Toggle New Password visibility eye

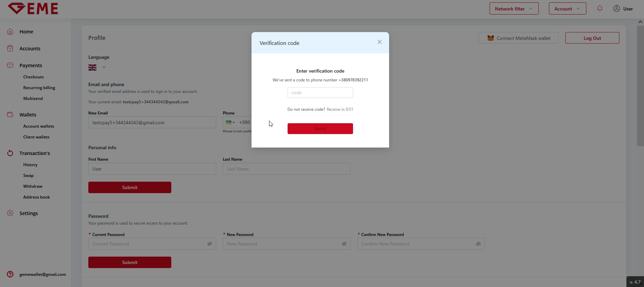344,244
